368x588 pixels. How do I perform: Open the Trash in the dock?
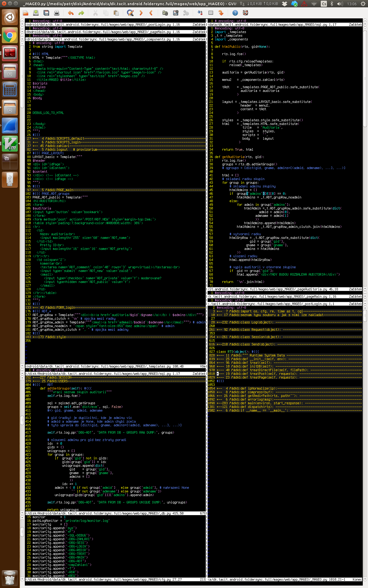coord(10,578)
